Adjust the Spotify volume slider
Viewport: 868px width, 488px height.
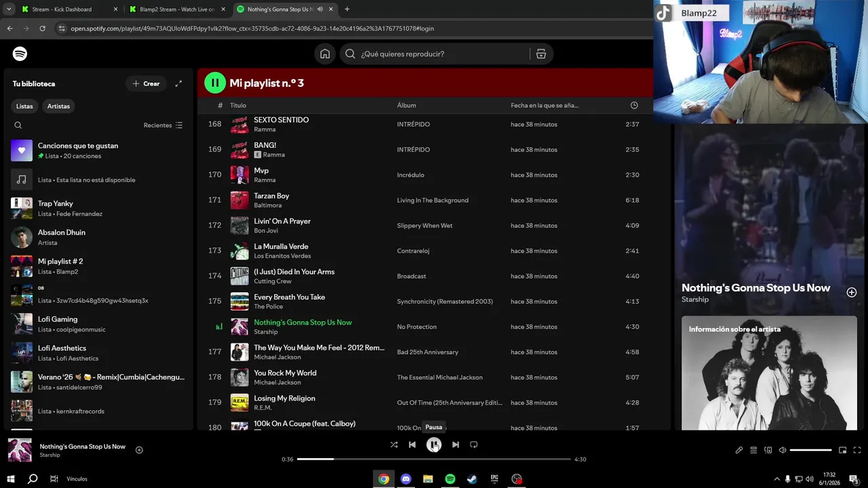point(810,450)
